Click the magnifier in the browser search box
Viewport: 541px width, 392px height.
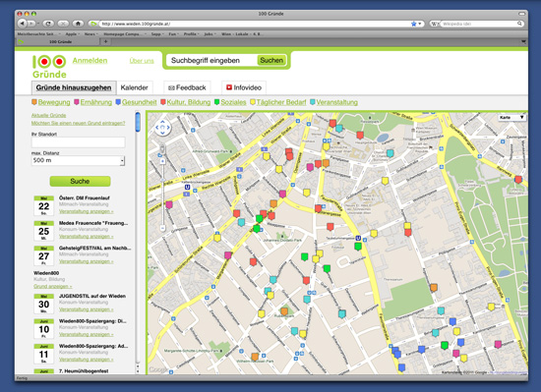click(x=519, y=24)
